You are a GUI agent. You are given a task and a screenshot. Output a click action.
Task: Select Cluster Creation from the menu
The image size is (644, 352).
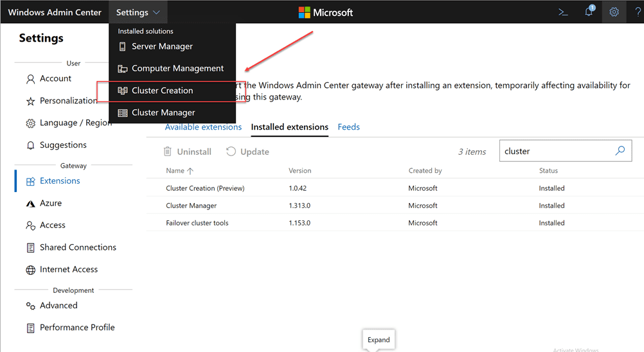[162, 91]
